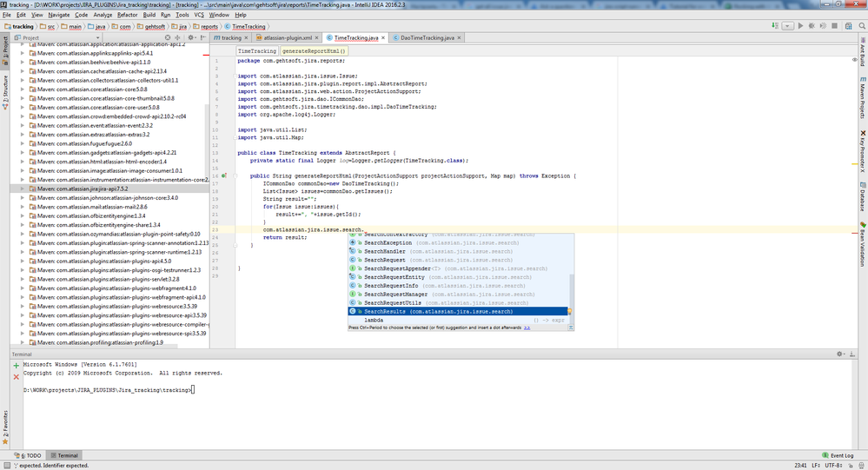Viewport: 868px width, 470px height.
Task: Open the Project Structure icon
Action: tap(849, 26)
